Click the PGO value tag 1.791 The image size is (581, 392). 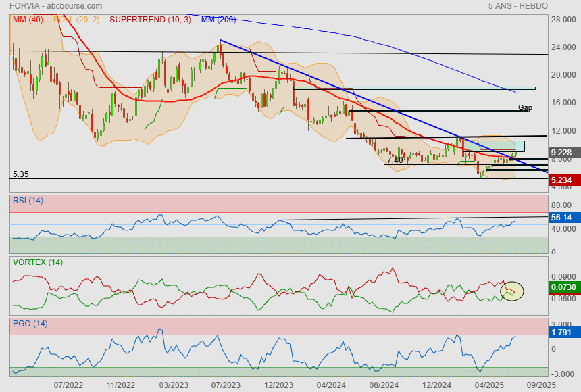coord(565,333)
